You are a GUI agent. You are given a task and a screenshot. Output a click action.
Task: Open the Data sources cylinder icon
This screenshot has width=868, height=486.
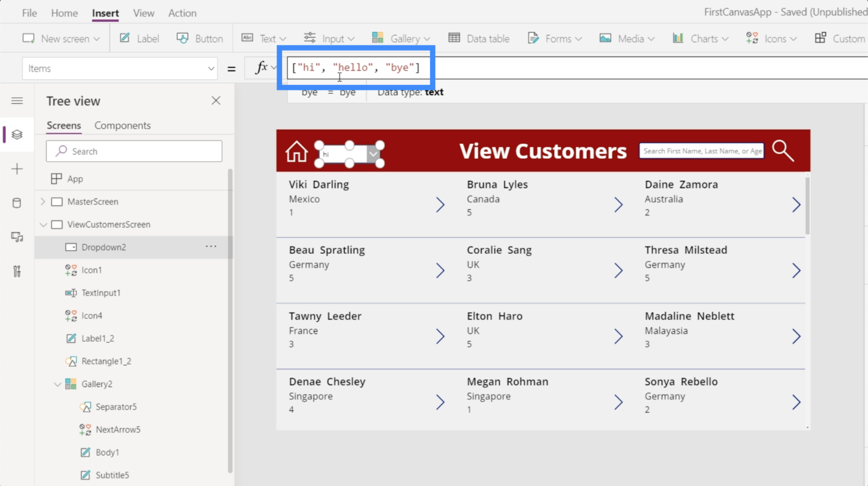[x=17, y=203]
